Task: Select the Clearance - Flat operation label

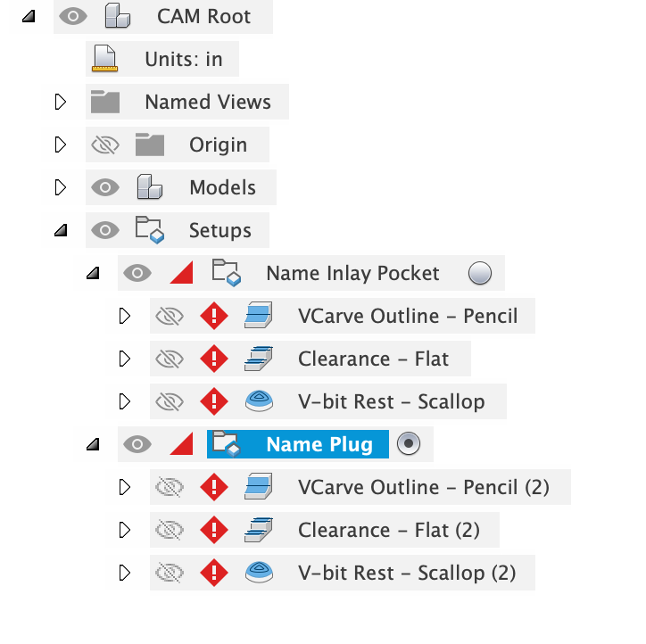Action: pyautogui.click(x=373, y=359)
